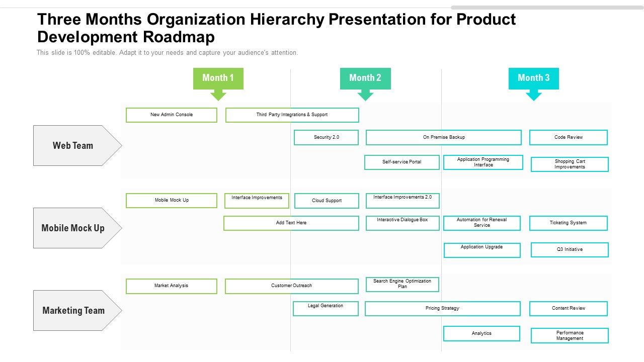Screen dimensions: 644x362
Task: Select the Legal Generation box
Action: 326,309
